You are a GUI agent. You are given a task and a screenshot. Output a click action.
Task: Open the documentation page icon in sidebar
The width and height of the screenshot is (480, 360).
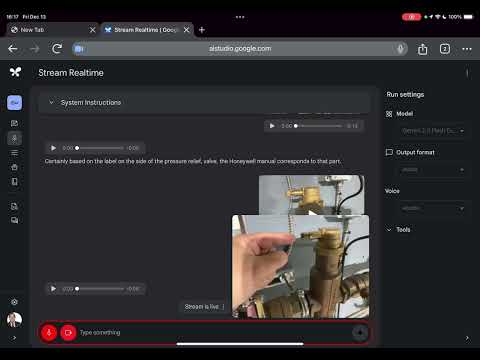14,206
